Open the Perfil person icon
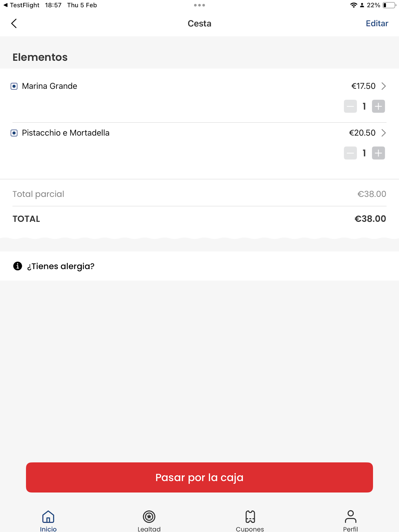 pyautogui.click(x=351, y=516)
